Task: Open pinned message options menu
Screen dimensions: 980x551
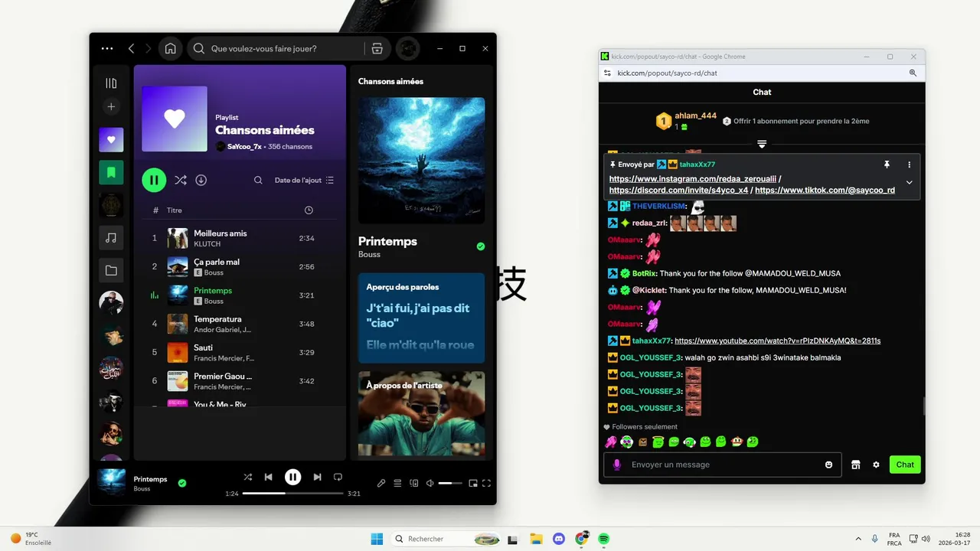Action: point(910,165)
